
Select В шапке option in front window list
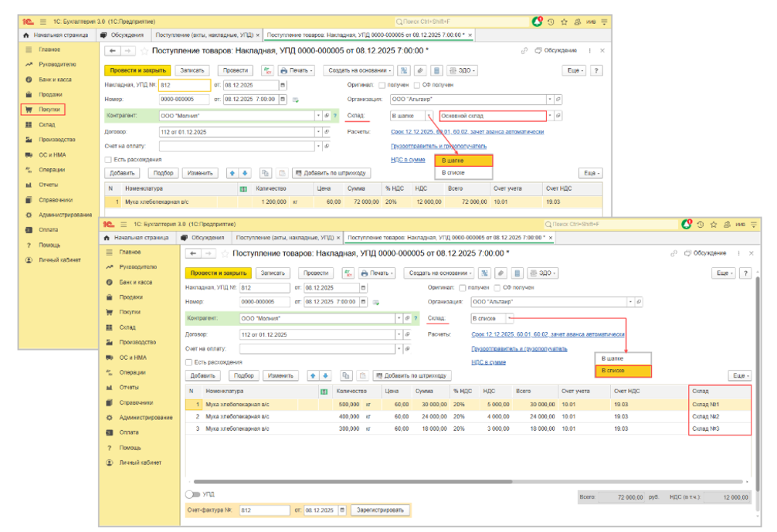click(623, 358)
